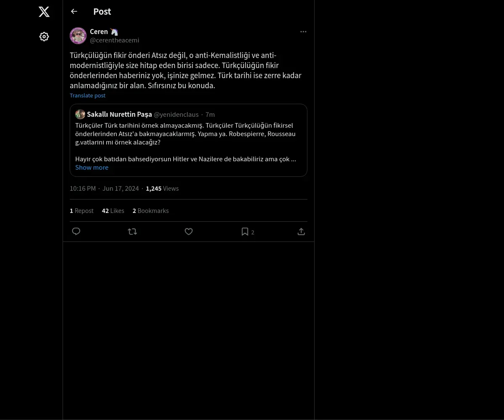Go back using the arrow icon
504x420 pixels.
[x=74, y=11]
